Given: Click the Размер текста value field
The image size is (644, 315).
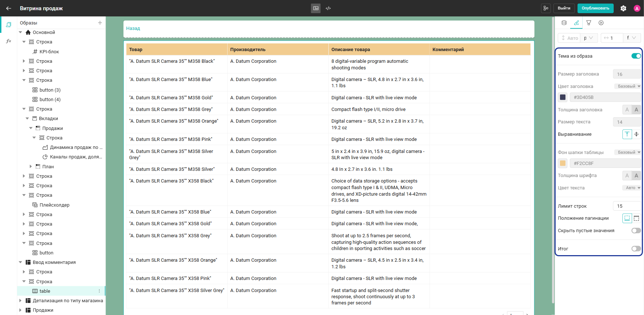Looking at the screenshot, I should (x=627, y=122).
